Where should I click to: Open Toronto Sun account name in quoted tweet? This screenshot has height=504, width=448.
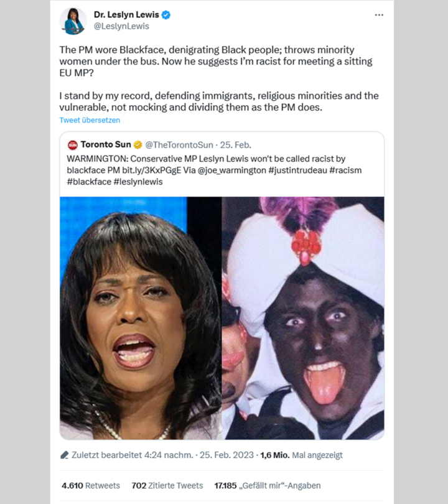106,144
